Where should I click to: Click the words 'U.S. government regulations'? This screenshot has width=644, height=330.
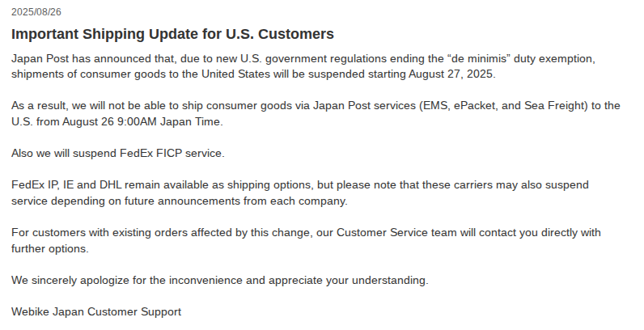313,59
